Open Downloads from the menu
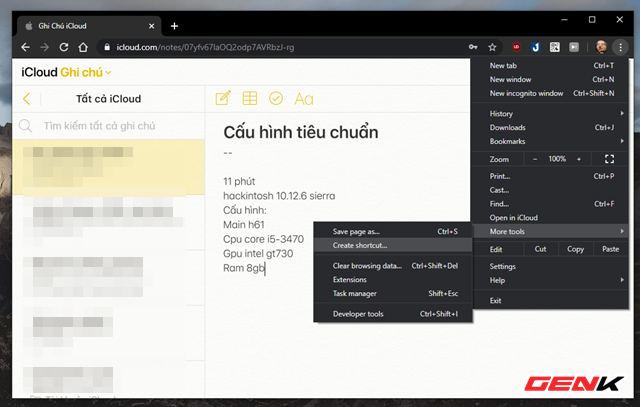The width and height of the screenshot is (640, 407). [549, 127]
